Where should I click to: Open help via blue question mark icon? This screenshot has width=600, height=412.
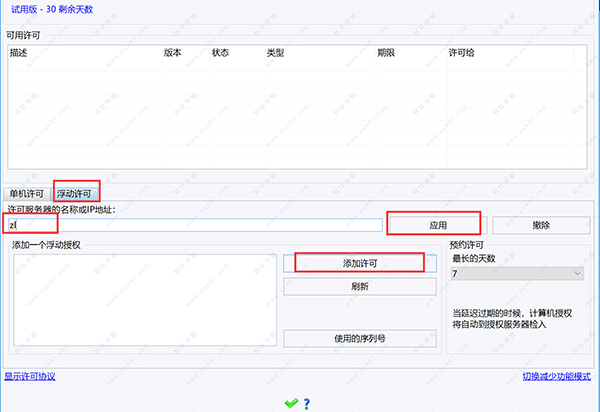307,402
